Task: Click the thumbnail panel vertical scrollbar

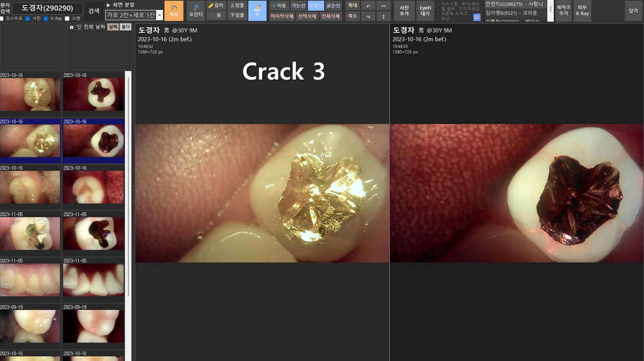Action: pyautogui.click(x=128, y=184)
